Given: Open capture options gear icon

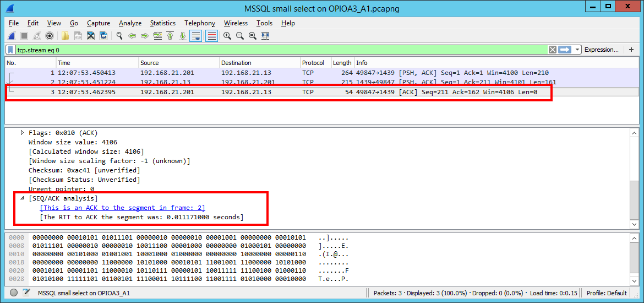Looking at the screenshot, I should (50, 36).
